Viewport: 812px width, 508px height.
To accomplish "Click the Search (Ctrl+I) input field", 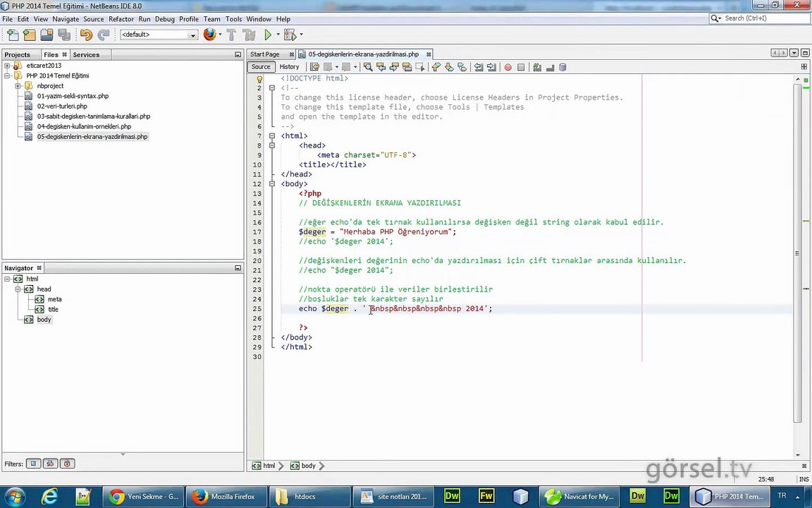I will click(x=761, y=18).
